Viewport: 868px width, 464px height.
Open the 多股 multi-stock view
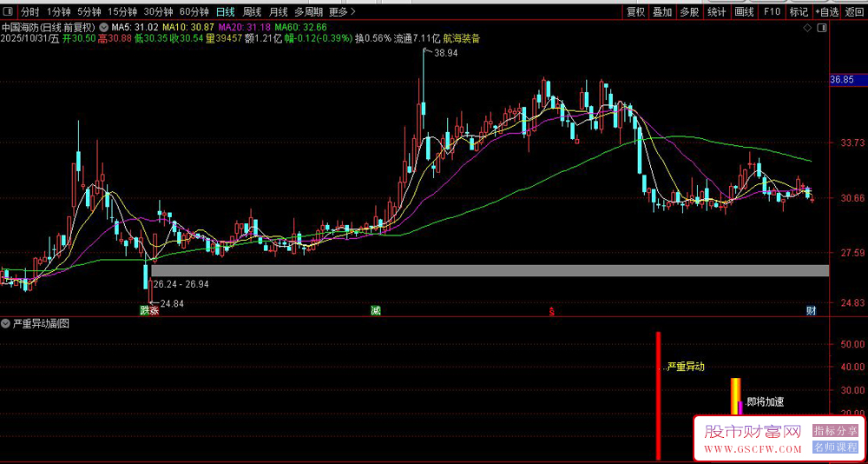[690, 11]
